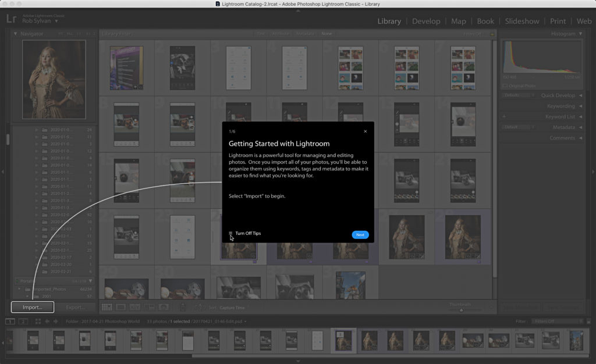Viewport: 596px width, 364px height.
Task: Adjust the Thumbnails size slider
Action: click(x=461, y=310)
